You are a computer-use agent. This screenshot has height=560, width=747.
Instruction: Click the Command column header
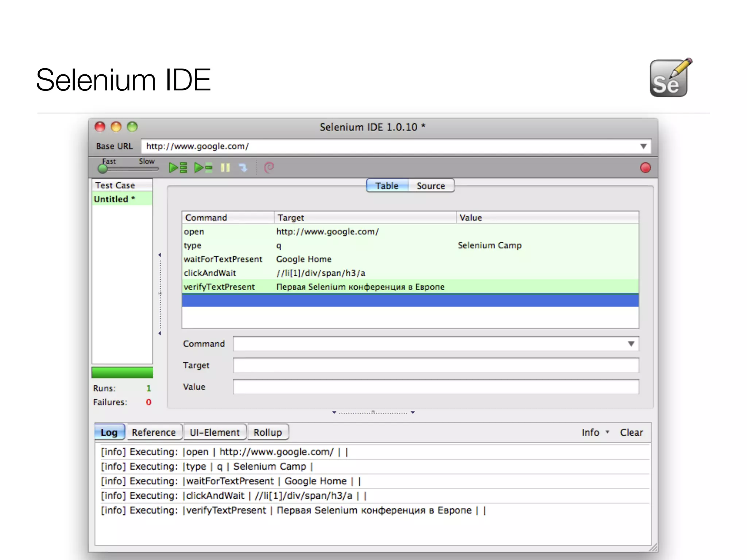pyautogui.click(x=228, y=218)
